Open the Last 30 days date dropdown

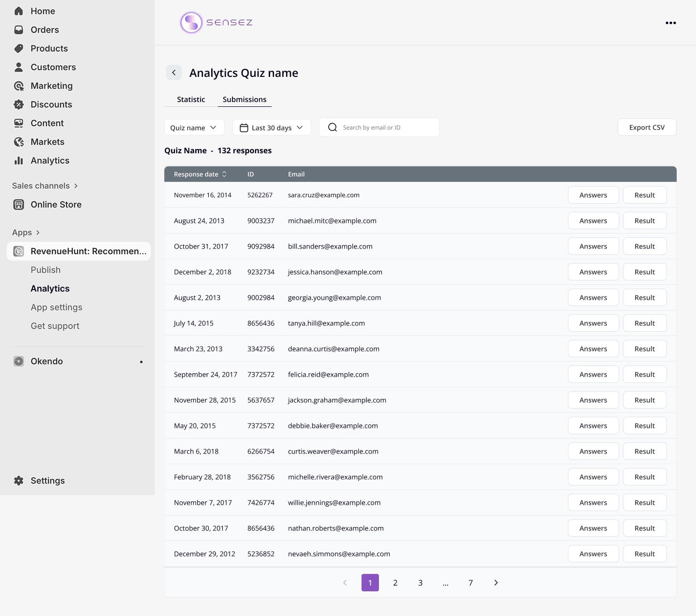click(x=272, y=128)
